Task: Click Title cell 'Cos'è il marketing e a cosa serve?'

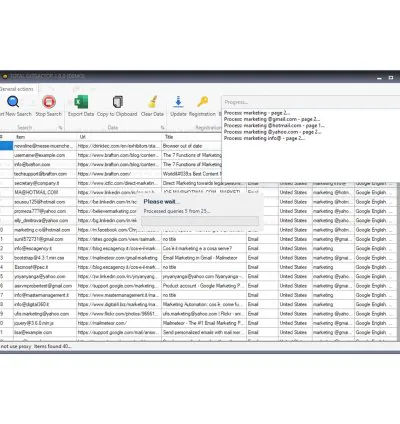Action: point(204,249)
